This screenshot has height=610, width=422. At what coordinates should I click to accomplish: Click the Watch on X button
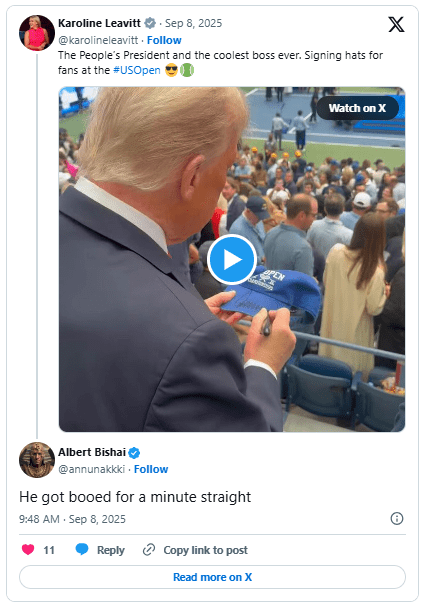357,108
